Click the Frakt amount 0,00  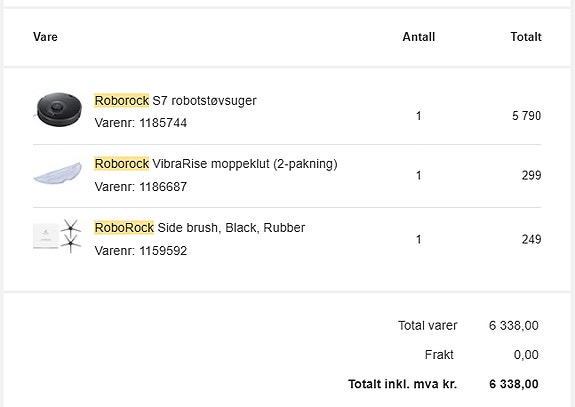(526, 355)
